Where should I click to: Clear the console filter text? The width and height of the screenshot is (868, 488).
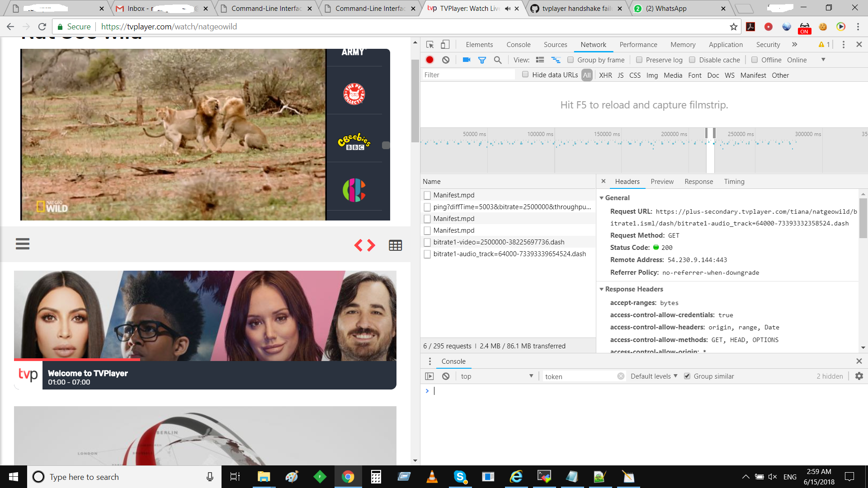coord(621,376)
